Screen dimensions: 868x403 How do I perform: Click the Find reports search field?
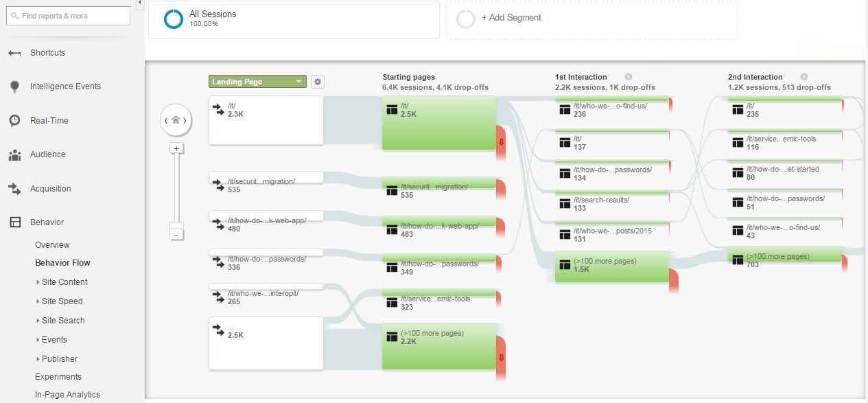69,16
